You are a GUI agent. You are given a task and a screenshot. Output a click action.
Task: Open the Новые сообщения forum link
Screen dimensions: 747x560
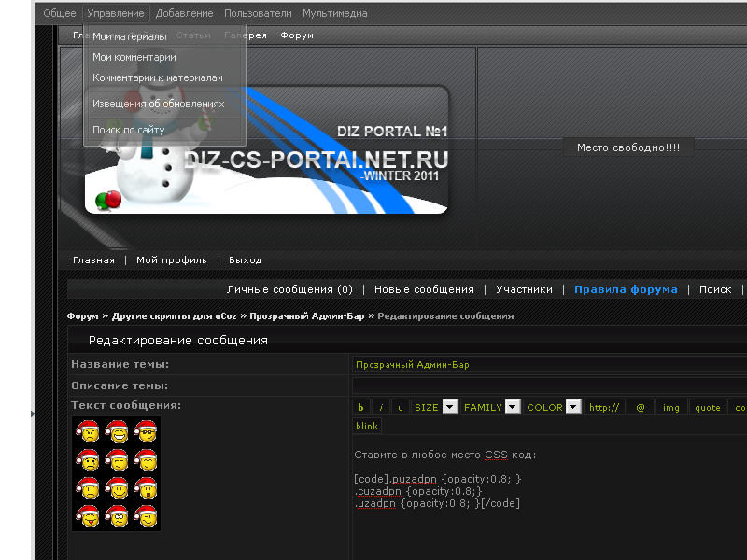coord(424,289)
